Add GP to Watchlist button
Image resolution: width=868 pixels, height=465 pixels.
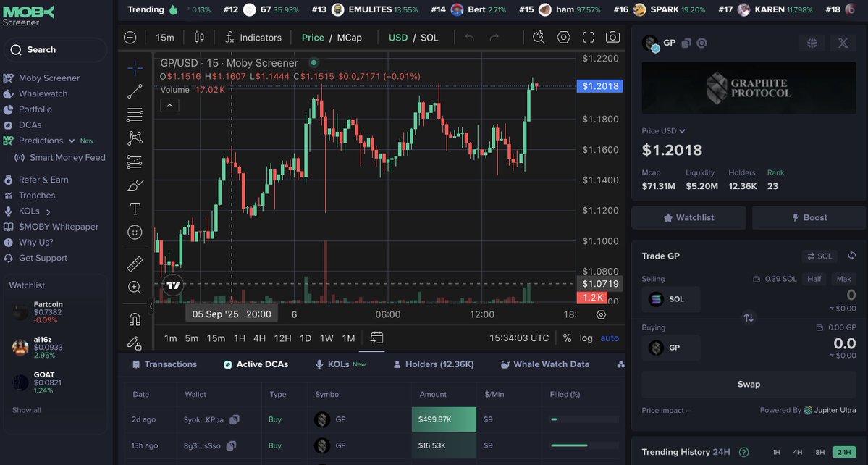[688, 217]
